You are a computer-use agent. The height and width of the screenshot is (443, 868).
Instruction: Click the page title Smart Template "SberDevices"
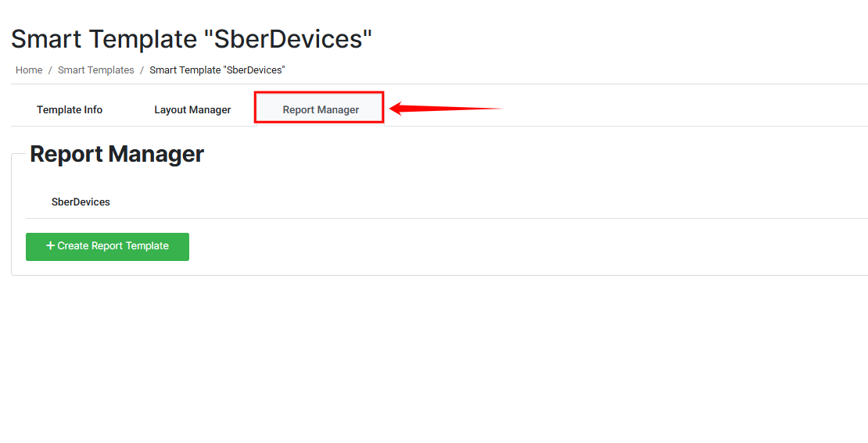pos(192,39)
